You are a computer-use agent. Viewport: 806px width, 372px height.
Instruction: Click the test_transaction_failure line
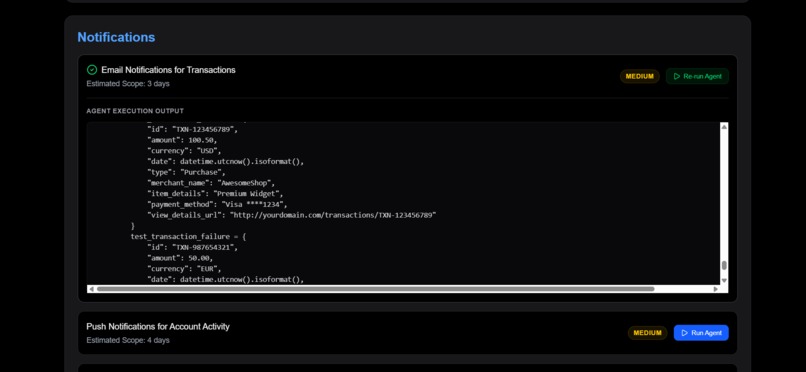189,237
